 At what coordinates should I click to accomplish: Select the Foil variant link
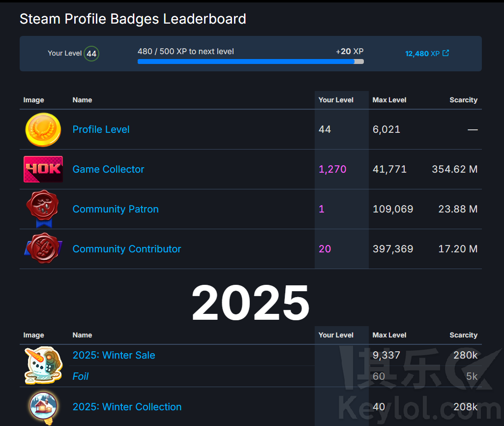tap(81, 376)
